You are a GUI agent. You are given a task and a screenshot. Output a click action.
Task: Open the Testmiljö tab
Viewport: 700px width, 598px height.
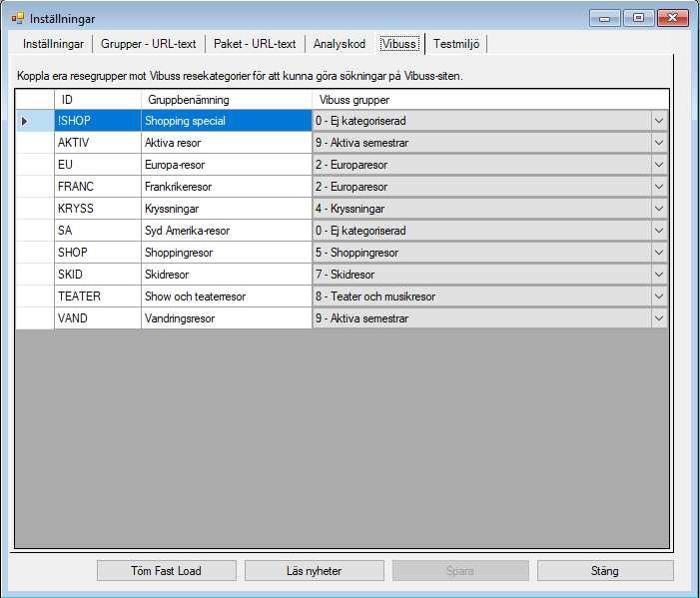pos(456,44)
